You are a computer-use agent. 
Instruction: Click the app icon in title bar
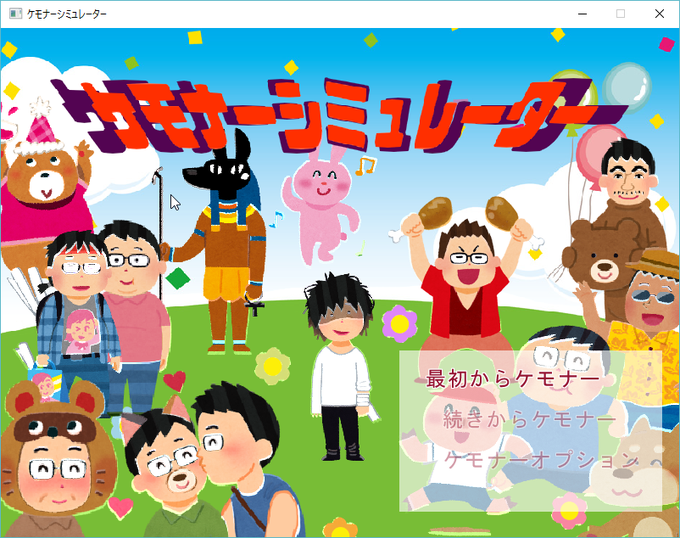tap(16, 14)
